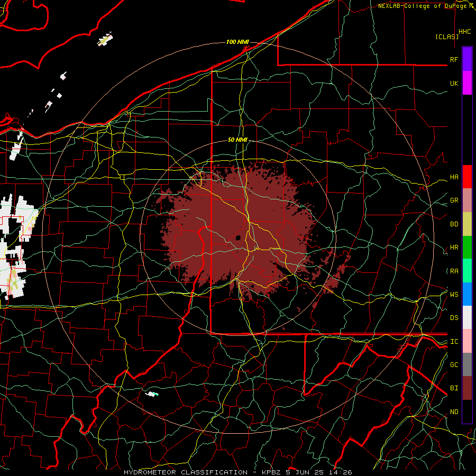Click the KPBZ station identifier
Screen dimensions: 476x476
point(272,472)
